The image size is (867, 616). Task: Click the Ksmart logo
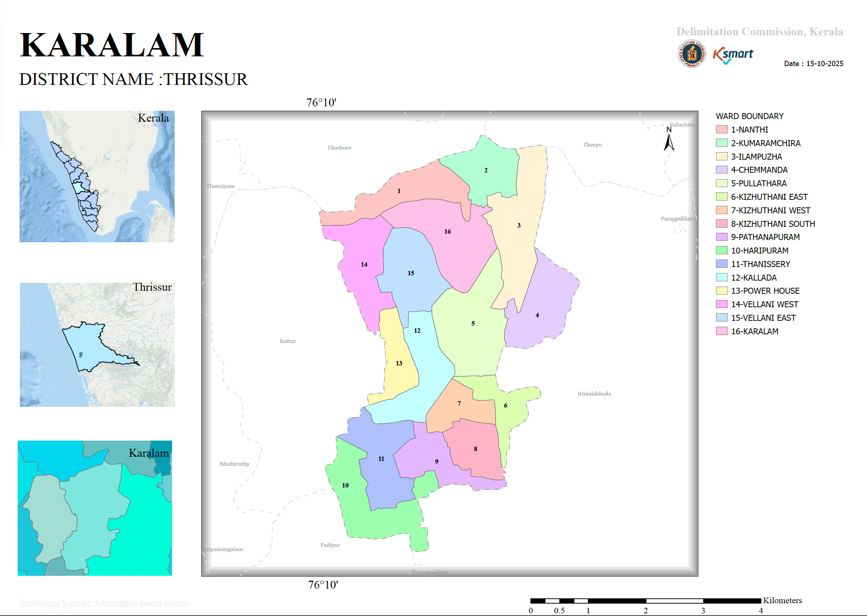(733, 55)
